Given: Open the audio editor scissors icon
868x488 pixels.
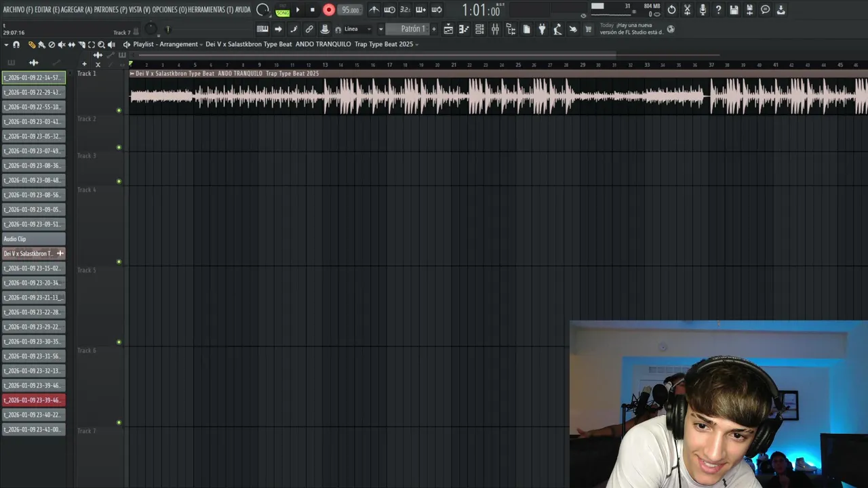Looking at the screenshot, I should pyautogui.click(x=687, y=9).
